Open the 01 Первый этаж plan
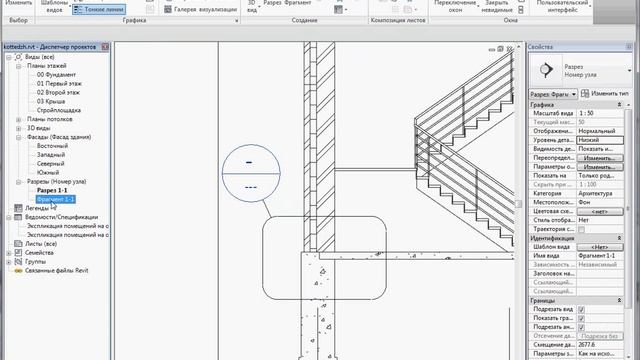Viewport: 640px width, 360px height. coord(59,84)
